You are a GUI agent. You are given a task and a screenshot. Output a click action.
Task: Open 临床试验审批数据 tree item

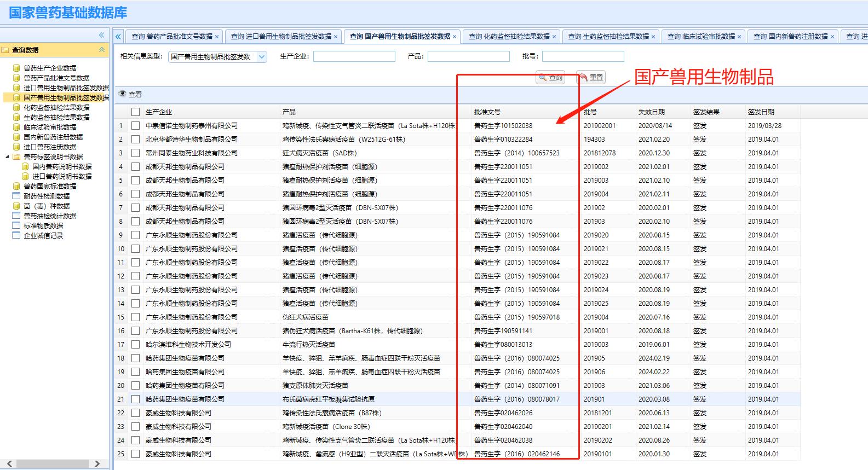(x=50, y=127)
